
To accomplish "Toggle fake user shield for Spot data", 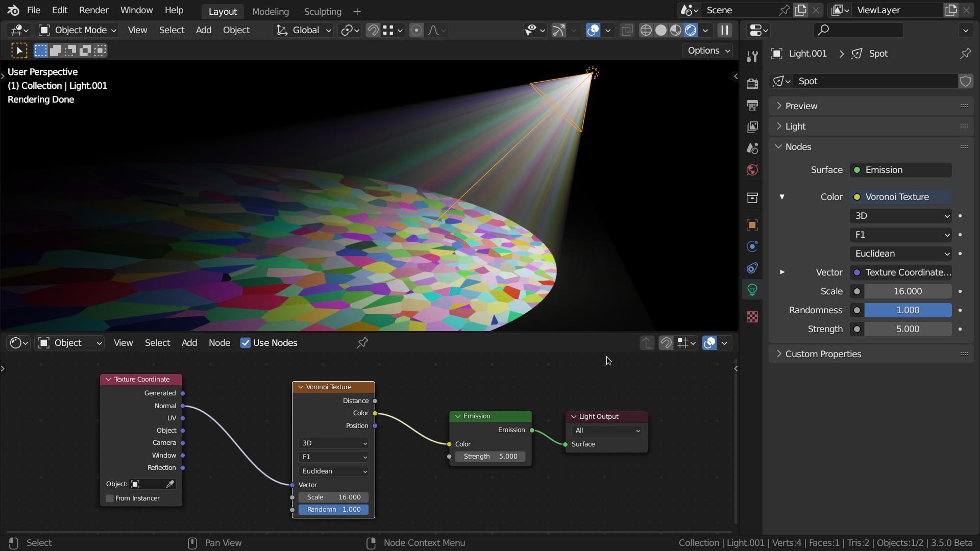I will tap(965, 81).
